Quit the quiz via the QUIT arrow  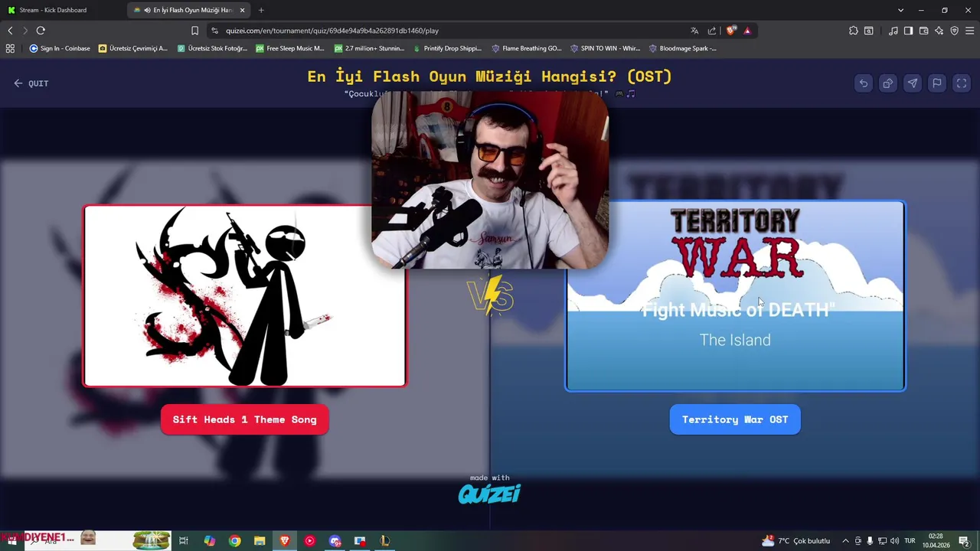tap(31, 83)
